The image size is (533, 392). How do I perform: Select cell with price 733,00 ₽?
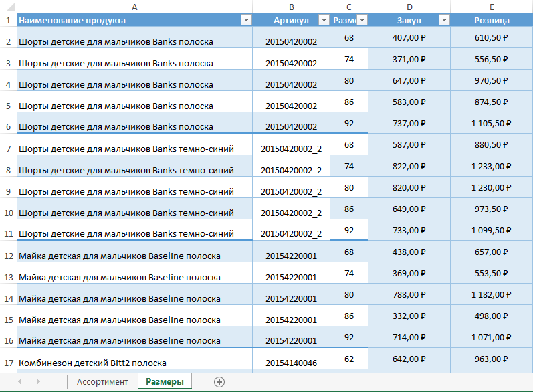pyautogui.click(x=409, y=231)
